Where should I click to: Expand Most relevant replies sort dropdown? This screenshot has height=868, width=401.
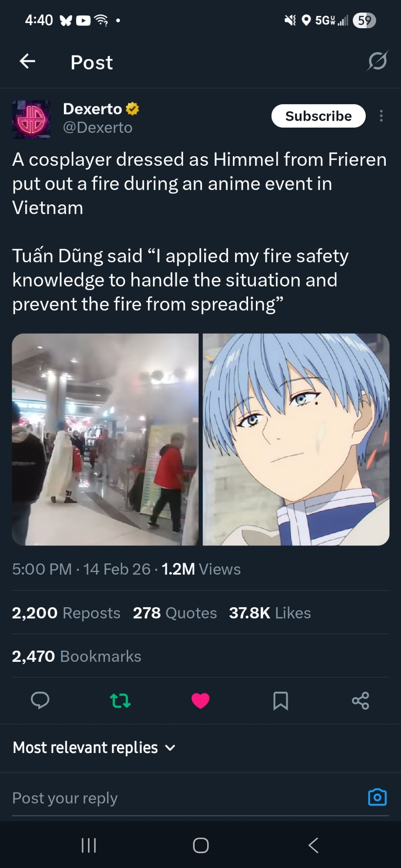pos(94,748)
